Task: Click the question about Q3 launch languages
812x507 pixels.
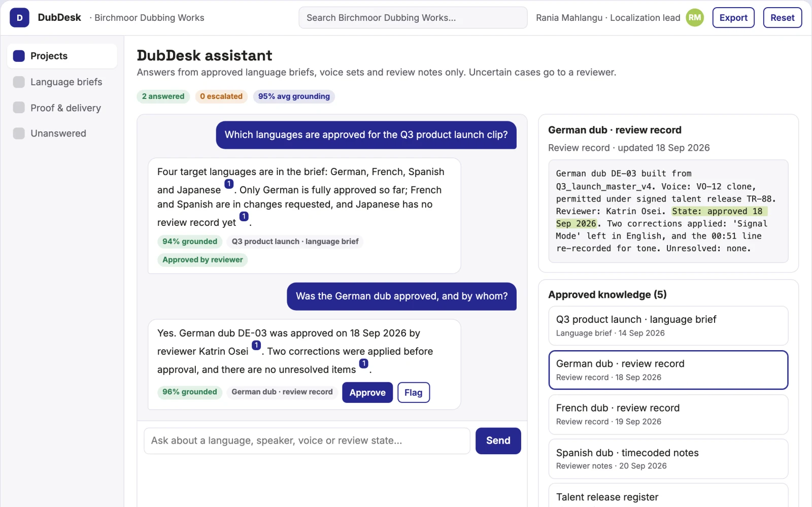Action: 366,135
